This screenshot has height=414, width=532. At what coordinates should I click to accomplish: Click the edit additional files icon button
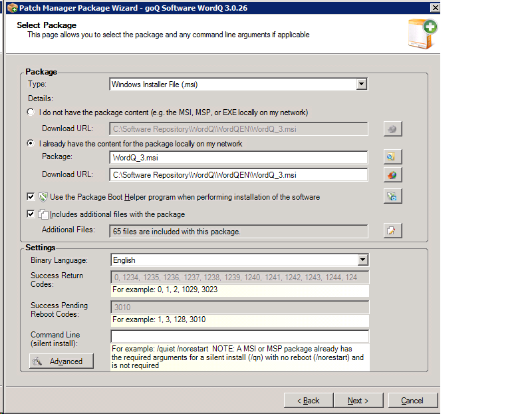point(392,230)
